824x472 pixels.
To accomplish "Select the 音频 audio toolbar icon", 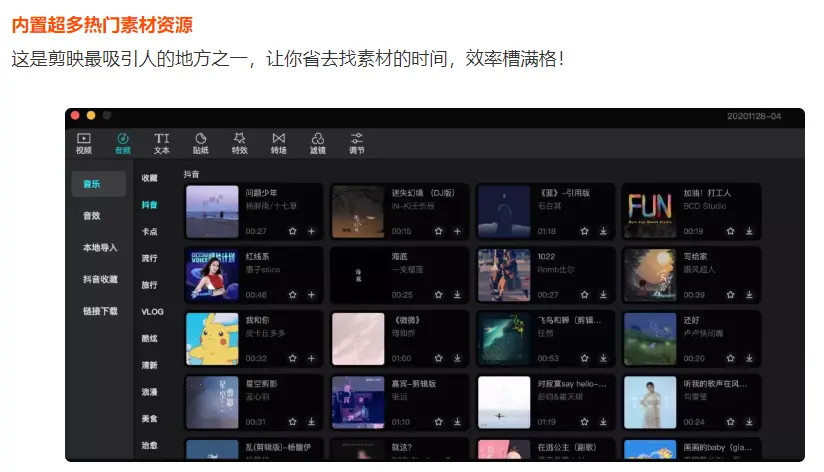I will click(x=122, y=143).
